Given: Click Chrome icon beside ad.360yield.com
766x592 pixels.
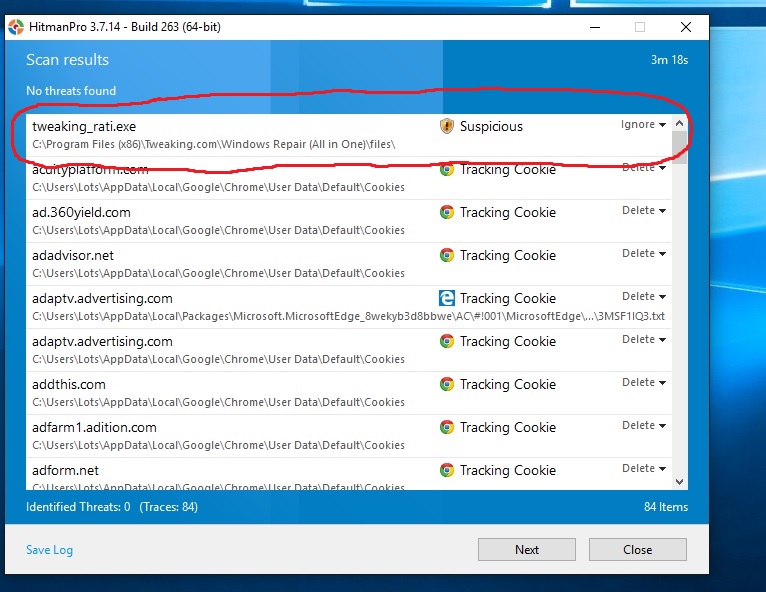Looking at the screenshot, I should point(447,212).
